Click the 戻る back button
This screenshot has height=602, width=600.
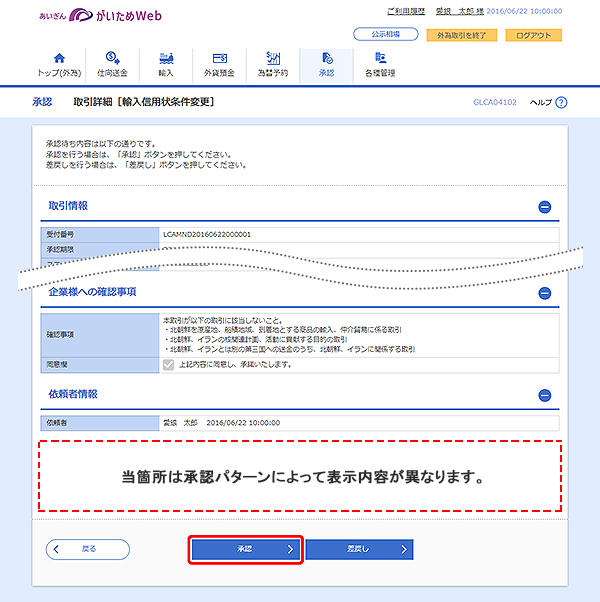coord(88,549)
